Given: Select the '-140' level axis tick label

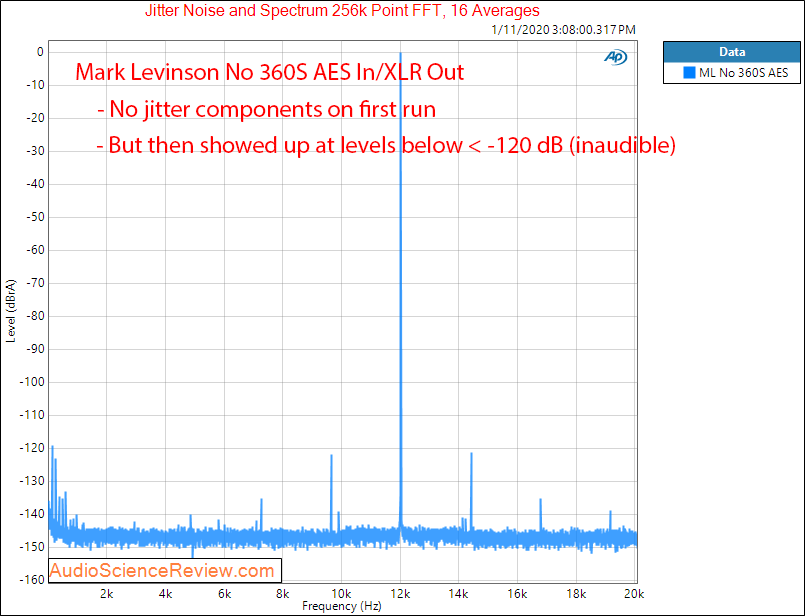Looking at the screenshot, I should (x=32, y=514).
